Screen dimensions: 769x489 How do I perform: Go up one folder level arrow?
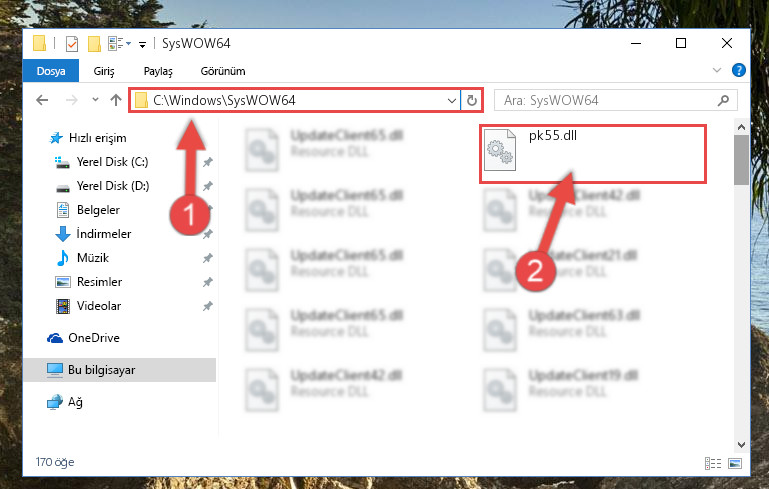pyautogui.click(x=116, y=100)
